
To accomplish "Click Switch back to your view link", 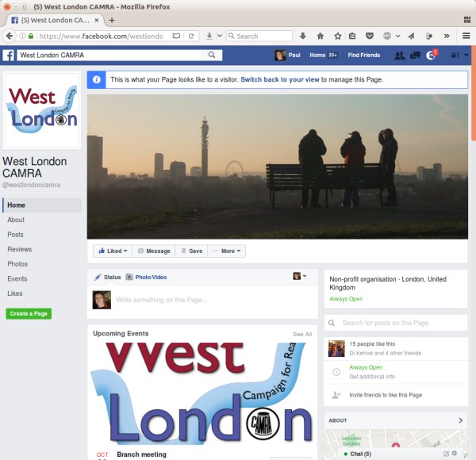I will point(280,79).
